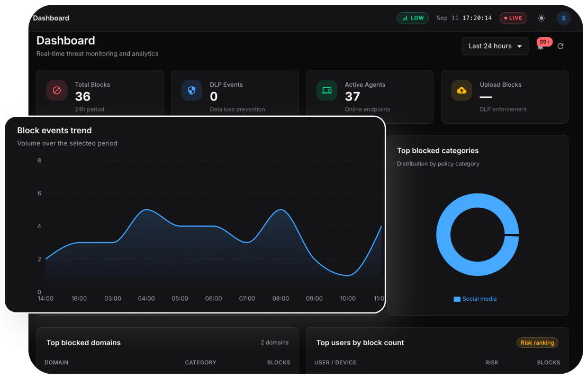Refresh the dashboard data
Image resolution: width=588 pixels, height=379 pixels.
pos(560,46)
